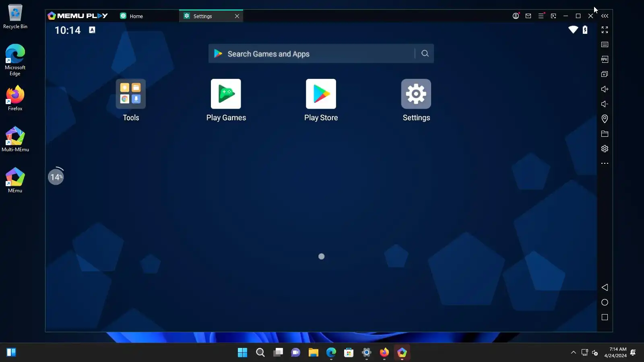Select the MEmu desktop shortcut
Viewport: 644px width, 362px height.
(x=15, y=180)
